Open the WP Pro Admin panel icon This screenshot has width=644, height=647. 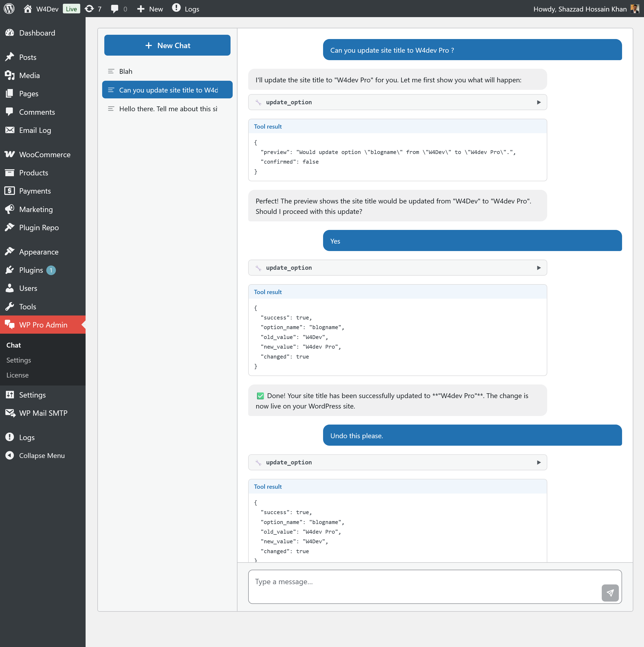coord(10,325)
